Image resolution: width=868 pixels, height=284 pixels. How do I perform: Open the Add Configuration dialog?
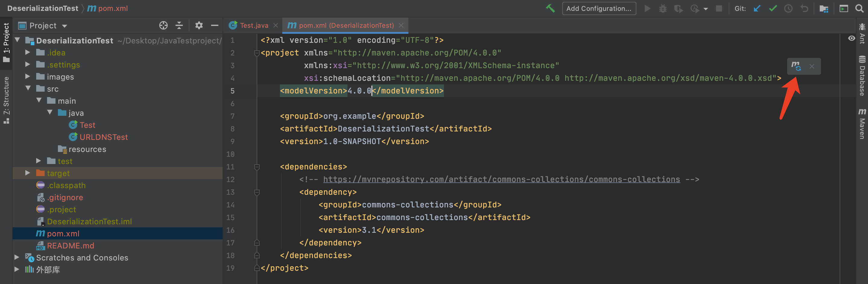coord(599,8)
